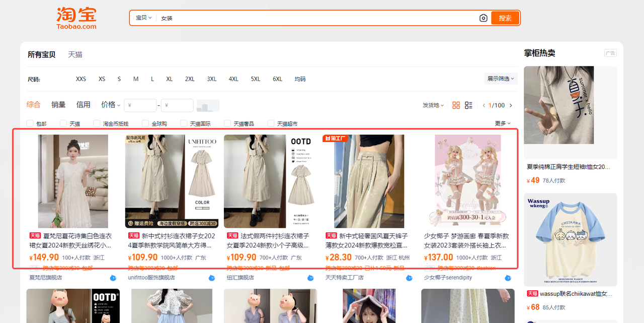Expand the 展示筛选 dropdown
Screen dimensions: 644x323
pos(501,79)
